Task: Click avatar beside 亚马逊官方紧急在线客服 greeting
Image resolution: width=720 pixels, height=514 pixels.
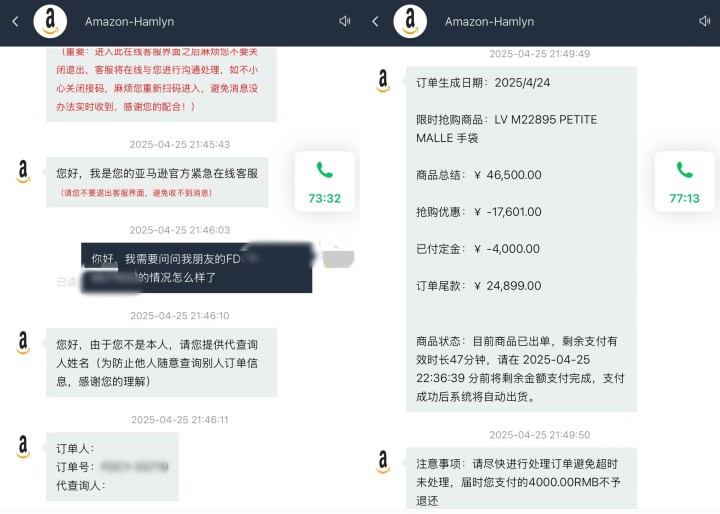Action: (x=23, y=172)
